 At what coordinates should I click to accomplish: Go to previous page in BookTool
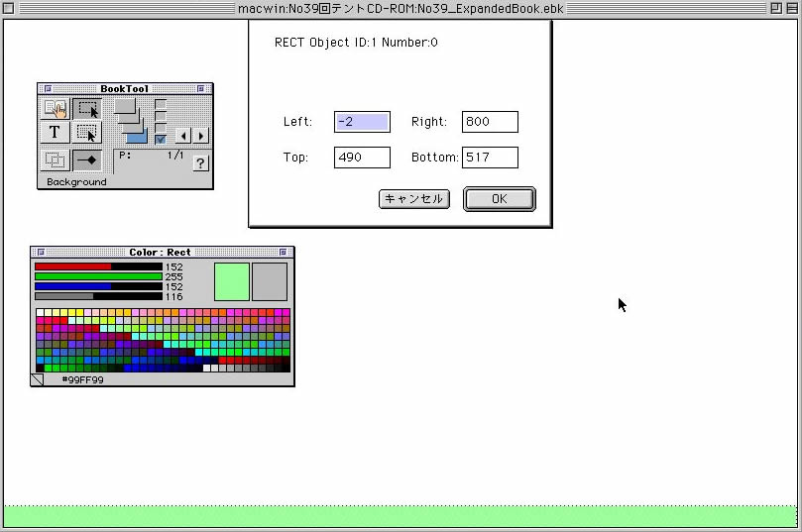[183, 136]
